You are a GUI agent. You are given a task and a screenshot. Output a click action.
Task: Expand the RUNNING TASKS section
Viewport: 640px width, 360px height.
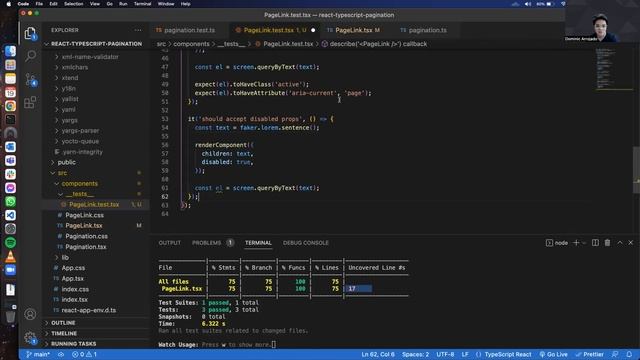(96, 344)
